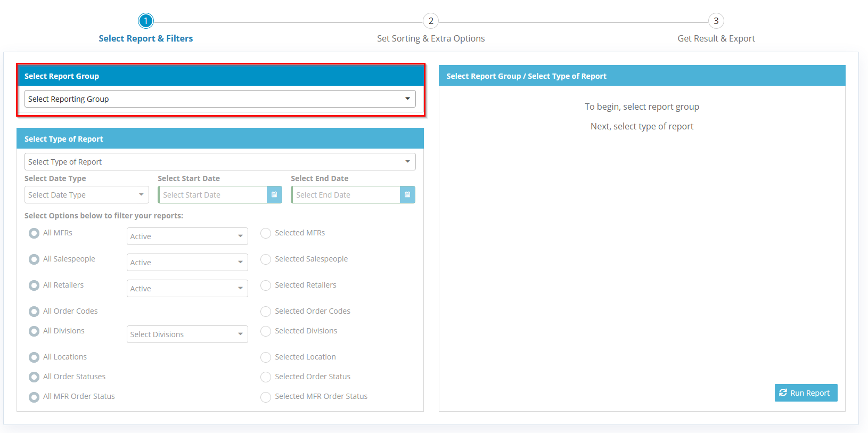Expand the Select Type of Report dropdown
The height and width of the screenshot is (433, 868).
(220, 162)
